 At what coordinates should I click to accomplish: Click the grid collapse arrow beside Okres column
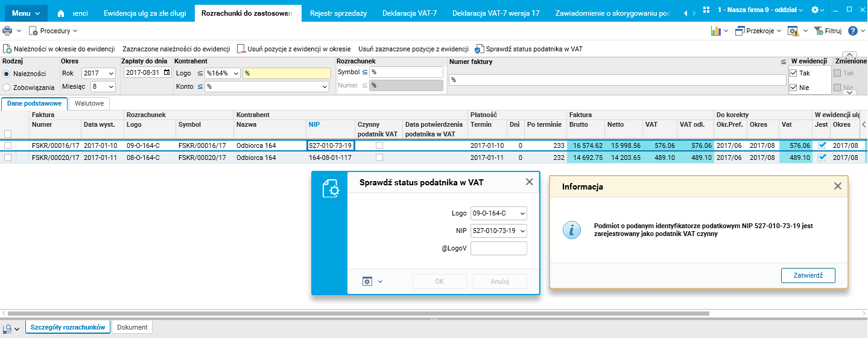tap(863, 124)
